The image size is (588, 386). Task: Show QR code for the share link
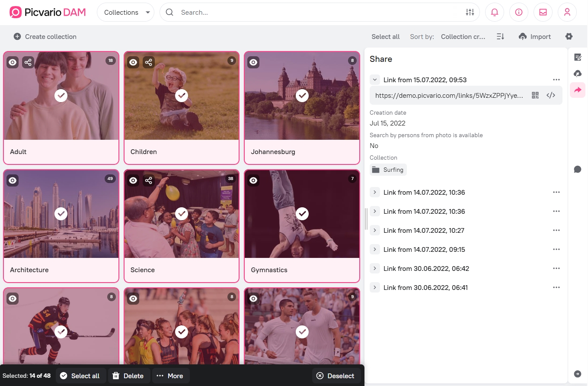pos(535,96)
